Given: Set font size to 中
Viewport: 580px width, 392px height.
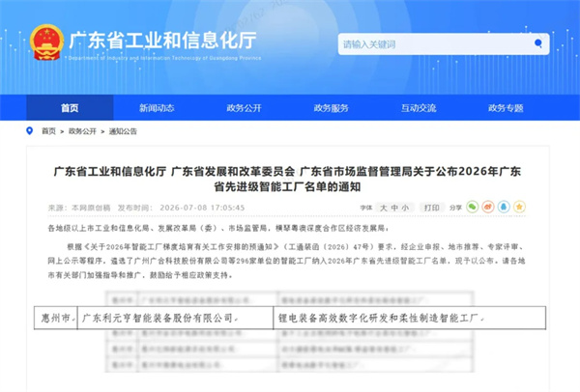Looking at the screenshot, I should click(394, 208).
